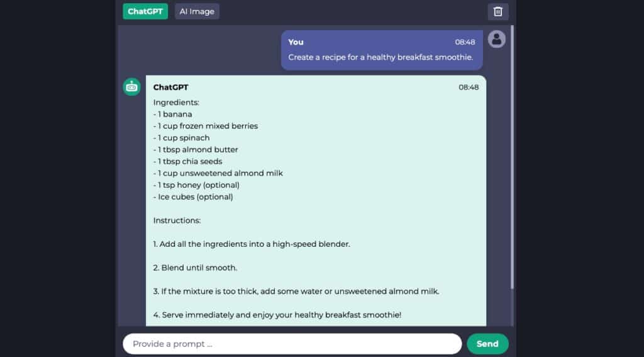Focus the "Provide a prompt" input field

coord(292,344)
